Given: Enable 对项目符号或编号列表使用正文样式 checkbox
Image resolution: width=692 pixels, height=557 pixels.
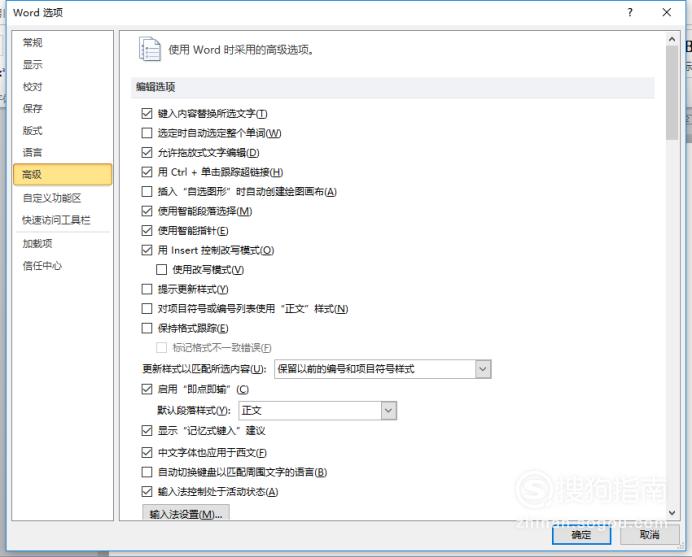Looking at the screenshot, I should (x=147, y=308).
